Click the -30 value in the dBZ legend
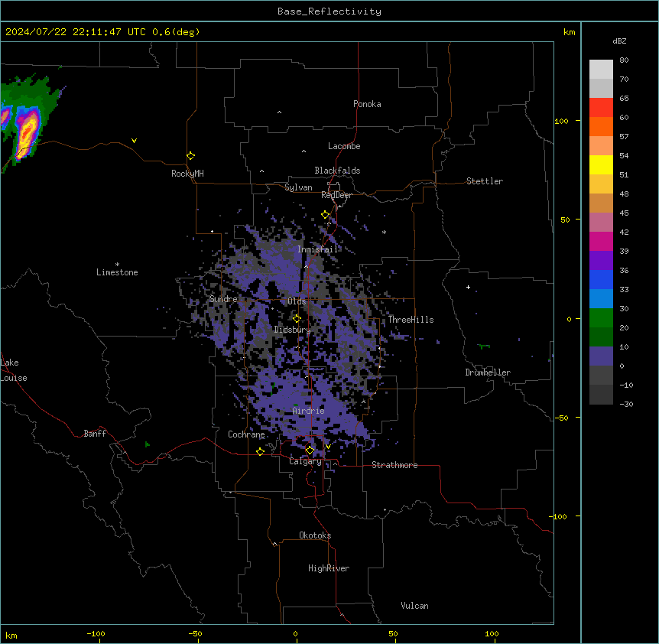Screen dimensions: 659x644 coord(626,405)
